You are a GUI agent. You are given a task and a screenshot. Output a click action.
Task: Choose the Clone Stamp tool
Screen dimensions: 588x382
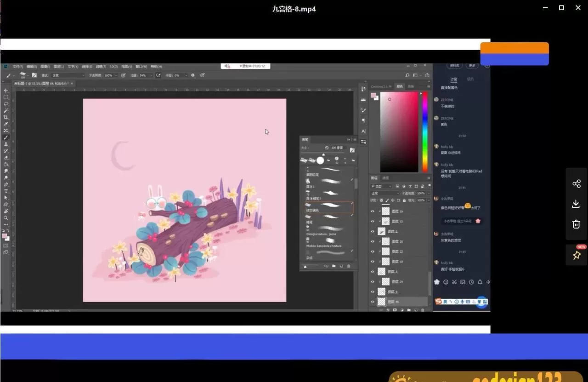6,144
